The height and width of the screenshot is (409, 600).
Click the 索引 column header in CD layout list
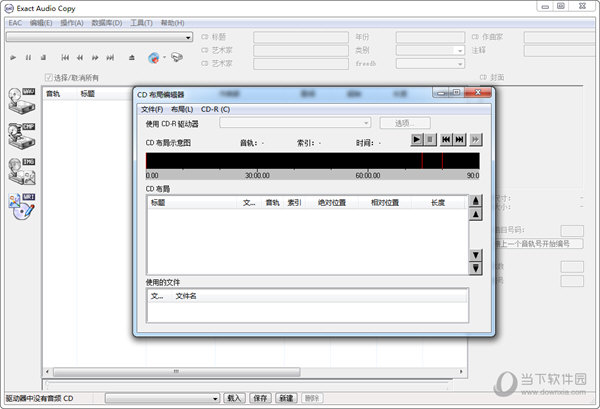tap(294, 203)
